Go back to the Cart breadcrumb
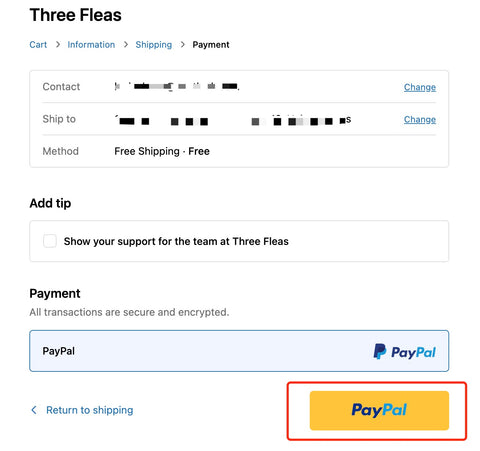This screenshot has width=480, height=451. 38,45
